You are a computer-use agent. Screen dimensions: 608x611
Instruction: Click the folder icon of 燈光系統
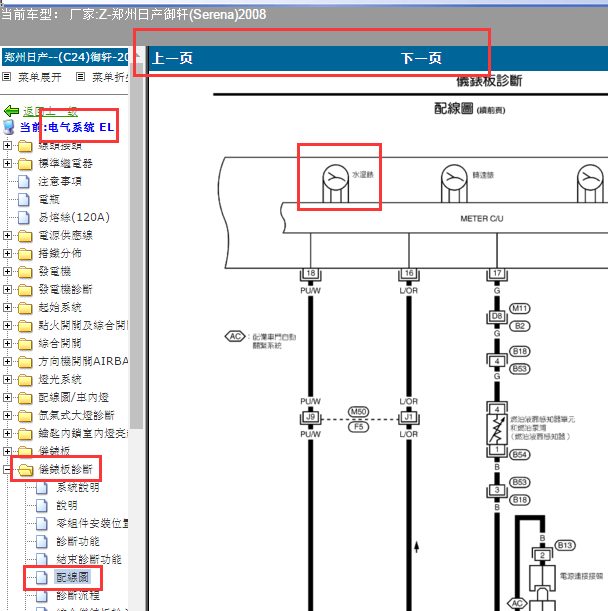25,380
